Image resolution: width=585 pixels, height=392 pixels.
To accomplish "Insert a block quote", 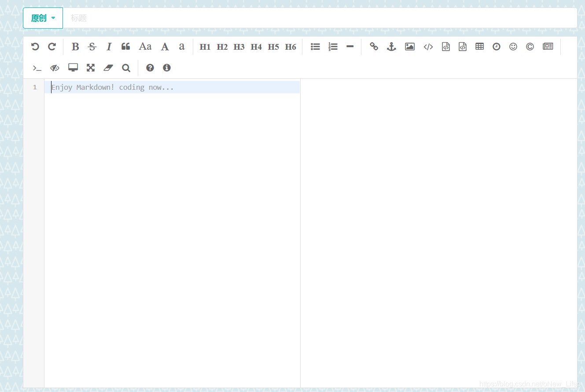I will [126, 47].
